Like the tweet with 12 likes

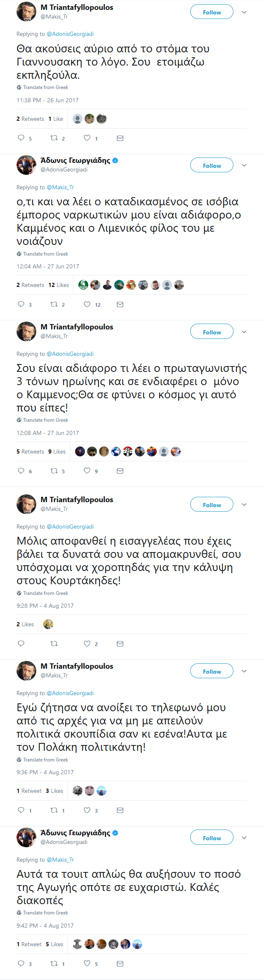87,305
